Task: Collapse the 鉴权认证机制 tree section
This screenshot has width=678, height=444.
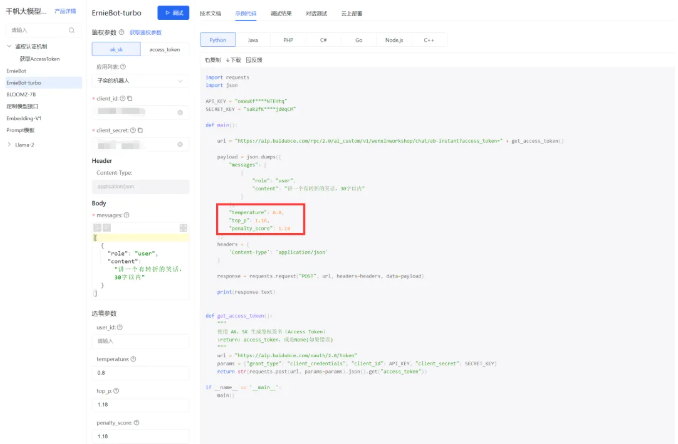Action: pos(9,46)
